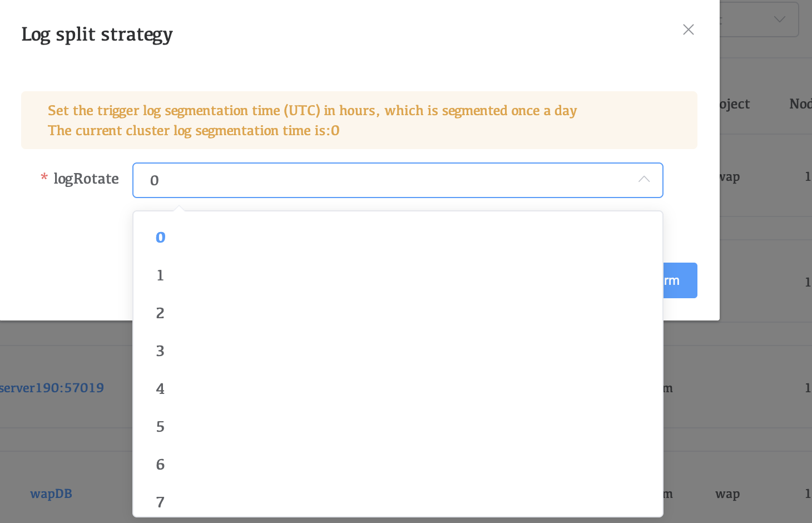Select option 3 in the logRotate list
Screen dimensions: 812x523
point(160,351)
